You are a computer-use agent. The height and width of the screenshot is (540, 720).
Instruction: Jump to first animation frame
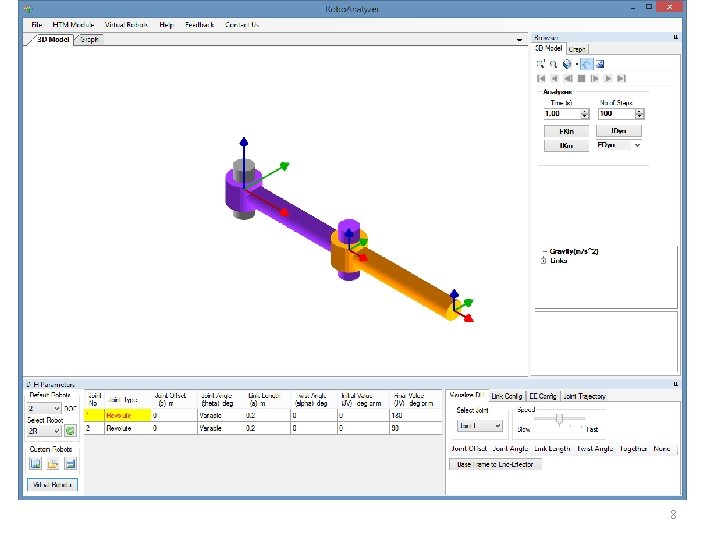(541, 79)
